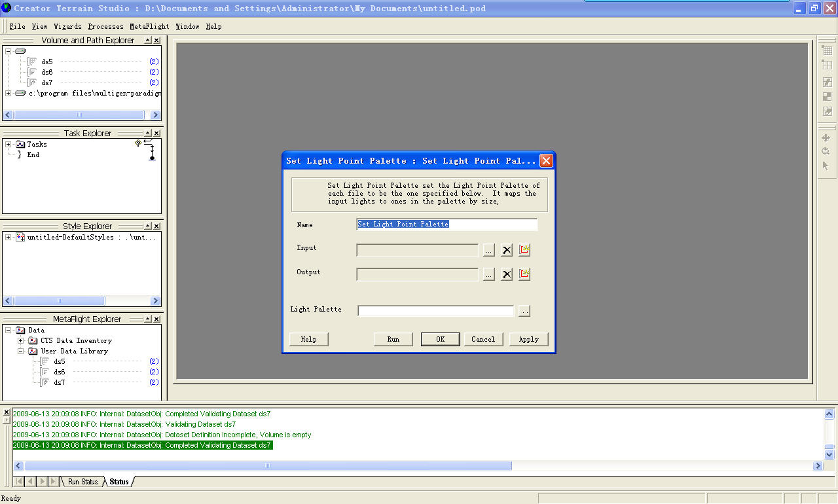This screenshot has width=838, height=504.
Task: Click the grid icon in right toolbar
Action: point(828,50)
